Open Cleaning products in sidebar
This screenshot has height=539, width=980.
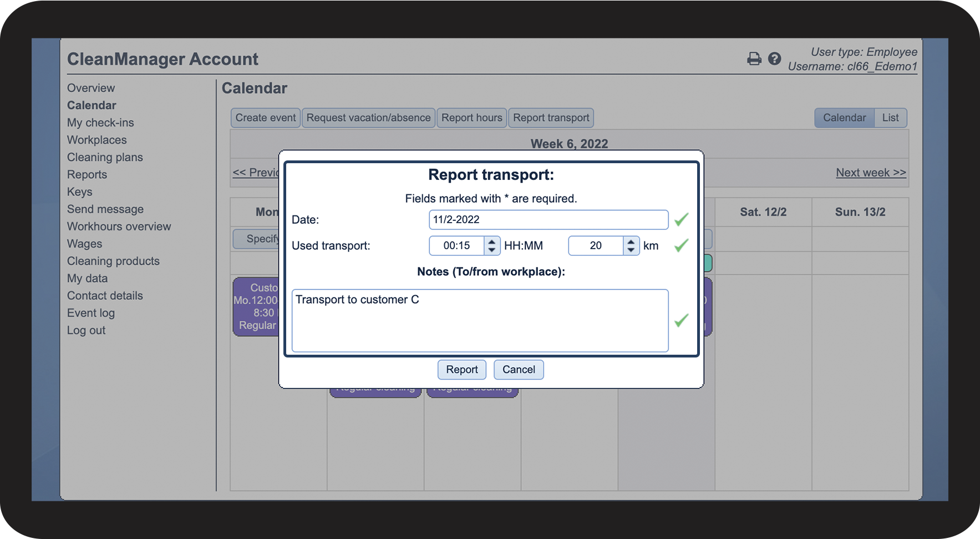[x=113, y=261]
